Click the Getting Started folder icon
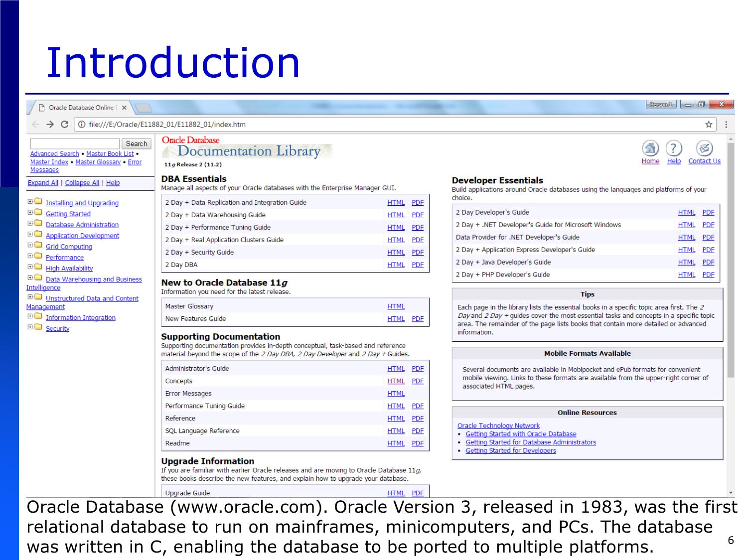The width and height of the screenshot is (747, 560). (x=38, y=213)
